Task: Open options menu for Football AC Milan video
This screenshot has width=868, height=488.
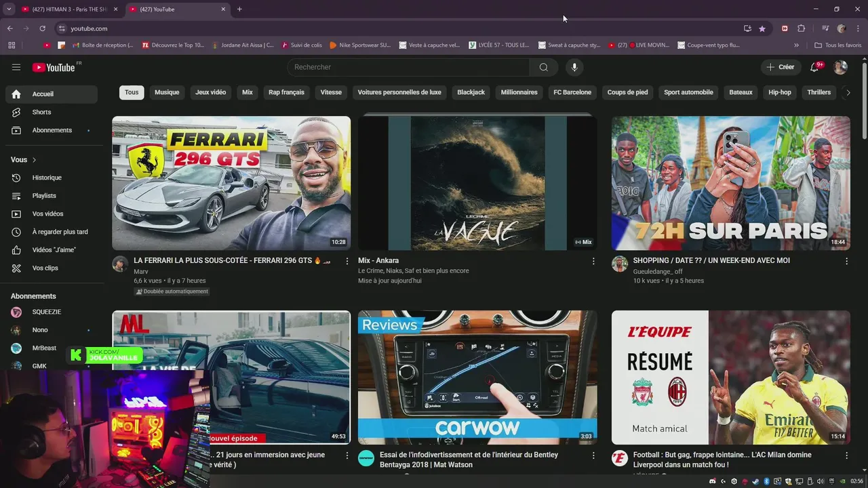Action: tap(846, 455)
